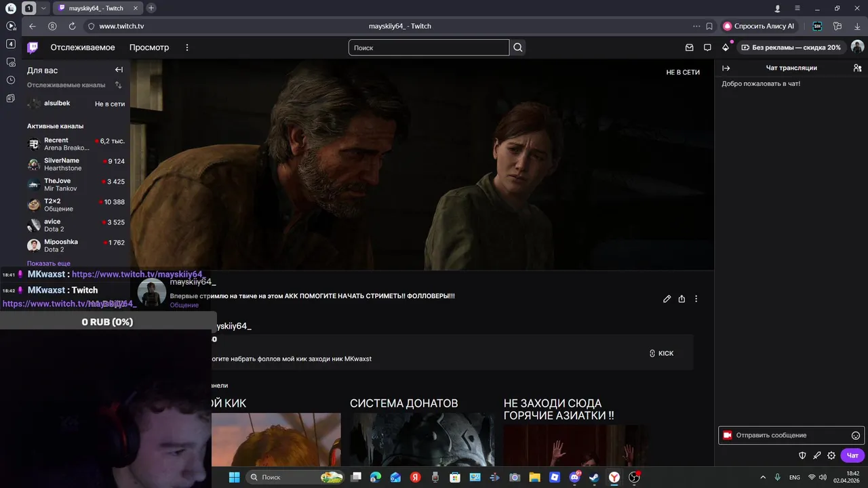The image size is (868, 488).
Task: Open followed channel alsulbek
Action: point(76,104)
